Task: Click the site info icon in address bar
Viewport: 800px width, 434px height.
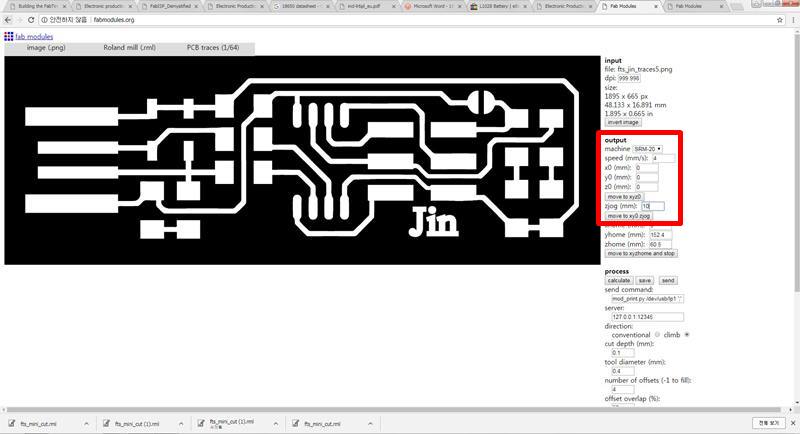Action: pyautogui.click(x=44, y=20)
